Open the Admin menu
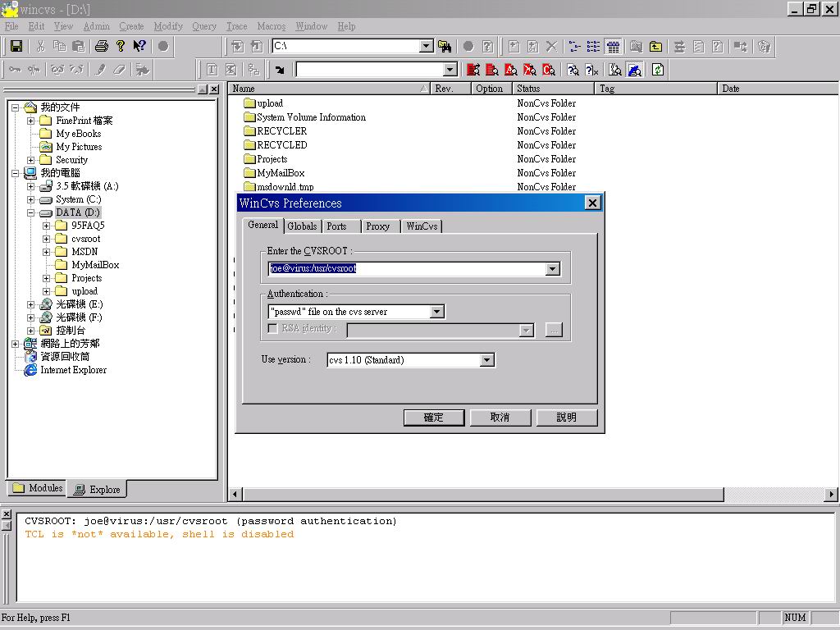Screen dimensions: 840x630 pos(97,26)
